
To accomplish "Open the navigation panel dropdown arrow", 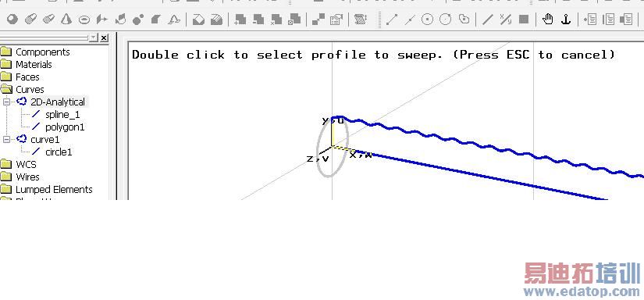I will [94, 37].
